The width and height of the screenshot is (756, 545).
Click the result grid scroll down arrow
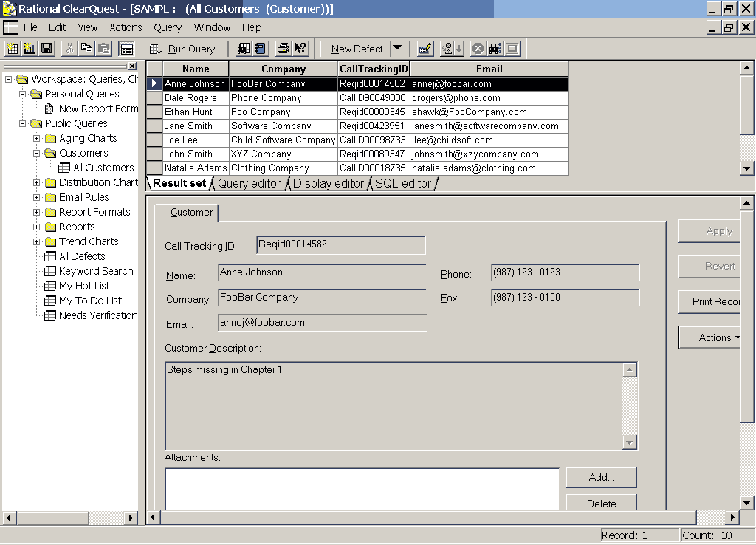[747, 168]
